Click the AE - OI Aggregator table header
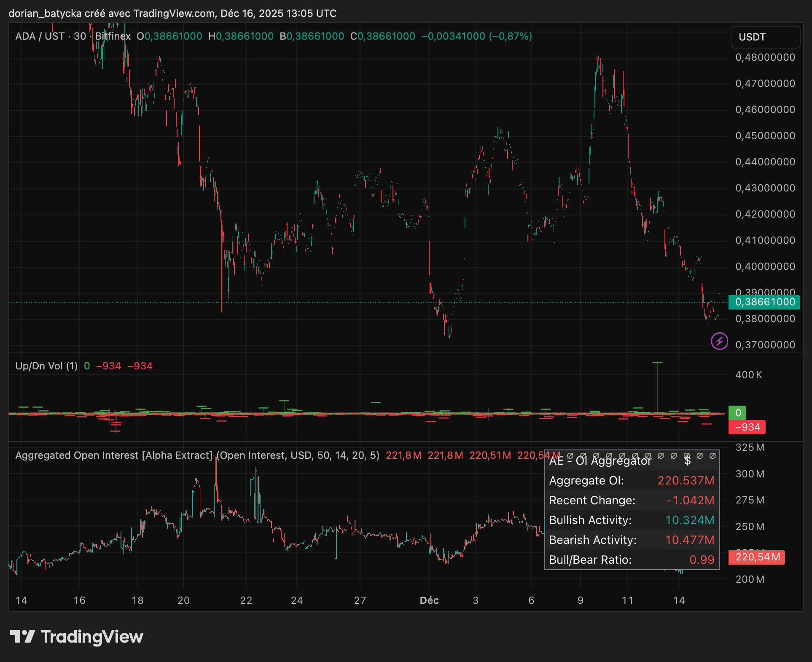812x662 pixels. click(x=600, y=460)
